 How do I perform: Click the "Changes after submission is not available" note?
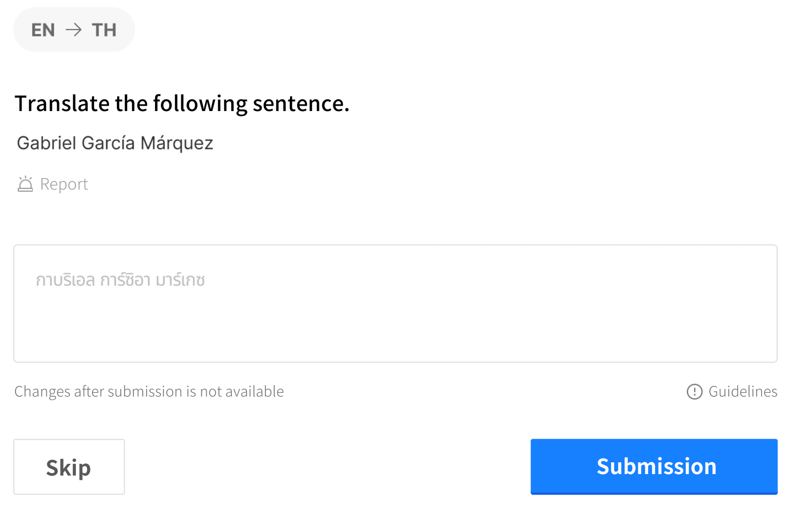pyautogui.click(x=149, y=391)
